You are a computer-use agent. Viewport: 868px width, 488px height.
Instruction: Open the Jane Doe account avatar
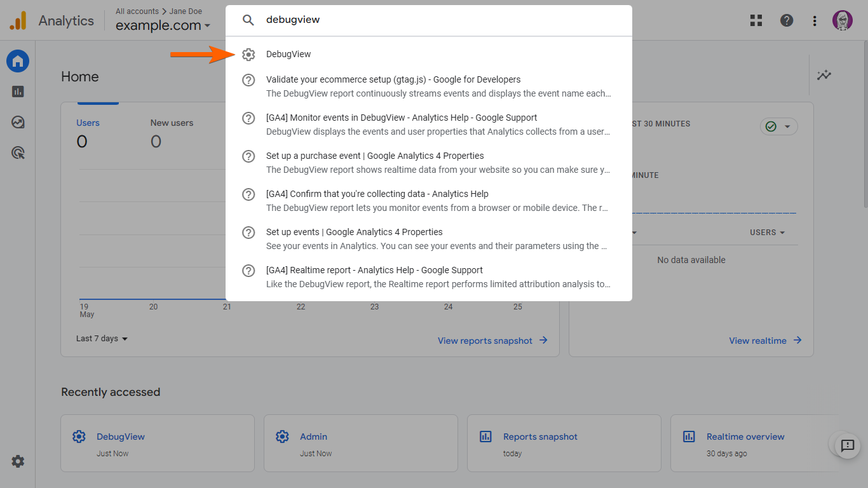pyautogui.click(x=843, y=20)
